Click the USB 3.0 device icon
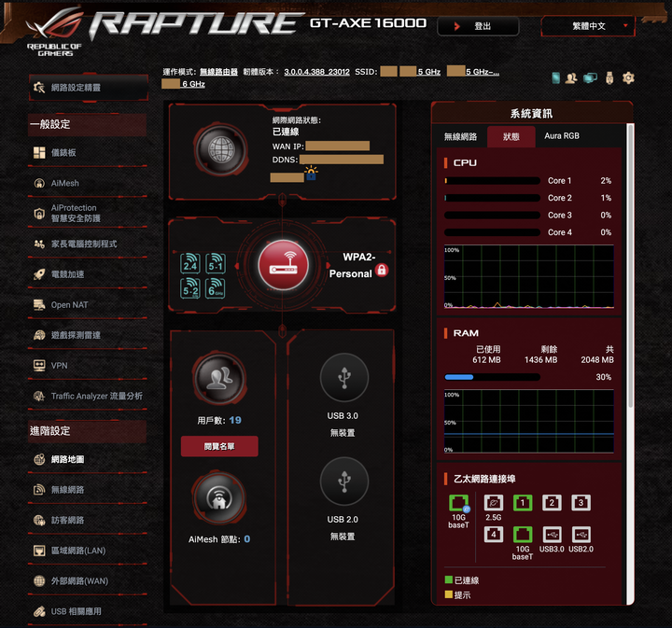Viewport: 672px width, 628px height. (344, 377)
